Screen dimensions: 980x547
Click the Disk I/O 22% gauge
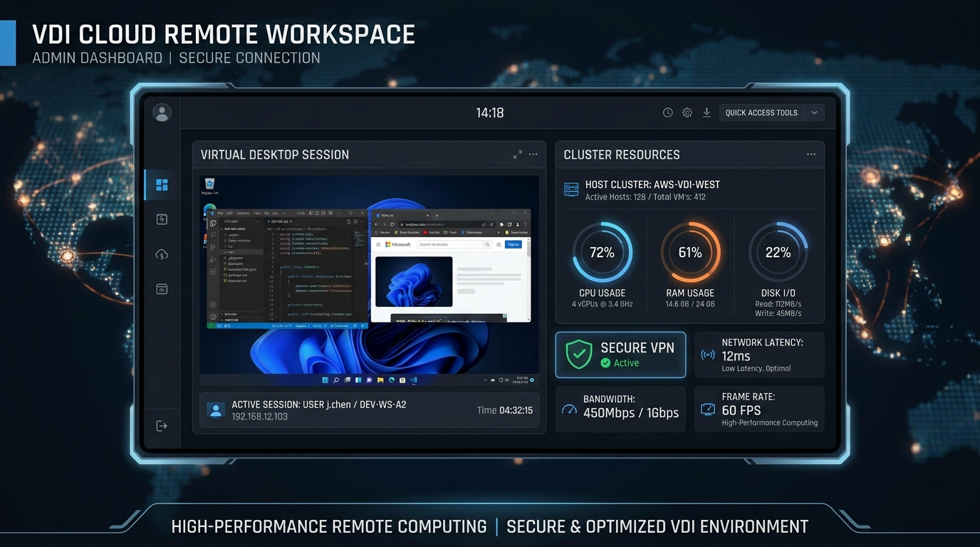click(x=778, y=252)
